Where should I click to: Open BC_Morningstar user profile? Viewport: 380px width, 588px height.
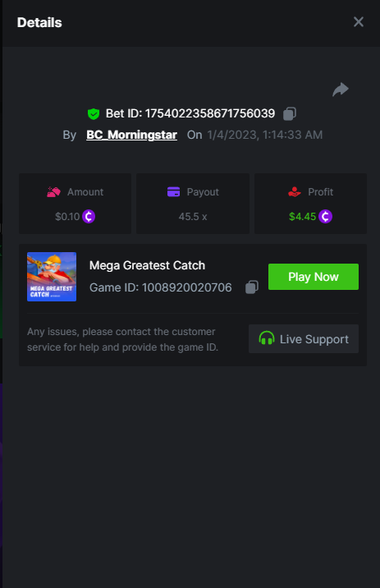(x=131, y=135)
